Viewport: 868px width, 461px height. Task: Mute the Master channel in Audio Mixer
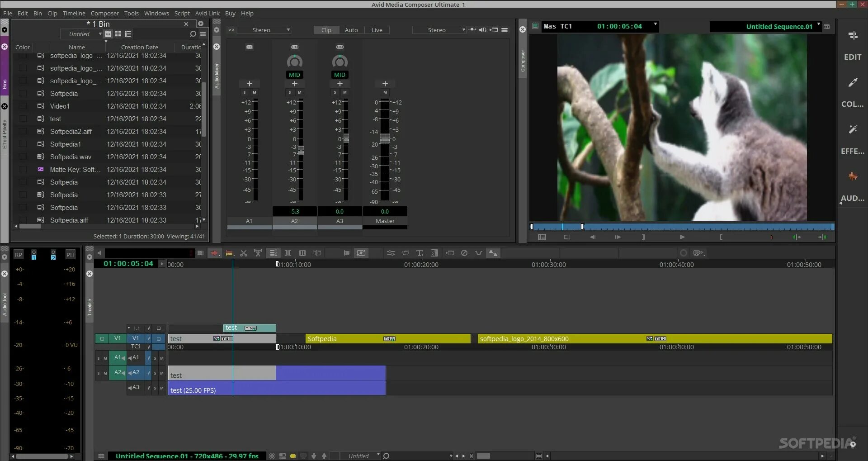click(x=385, y=93)
